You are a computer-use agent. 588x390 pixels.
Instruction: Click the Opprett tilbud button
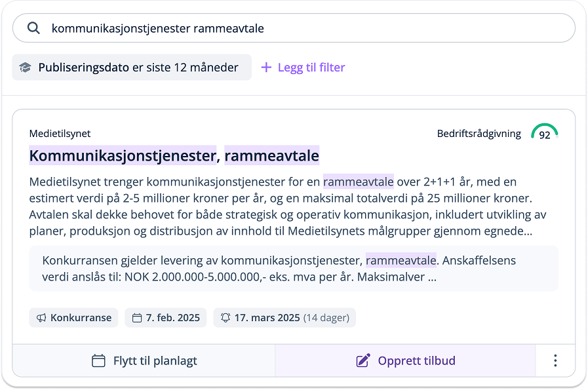[406, 360]
